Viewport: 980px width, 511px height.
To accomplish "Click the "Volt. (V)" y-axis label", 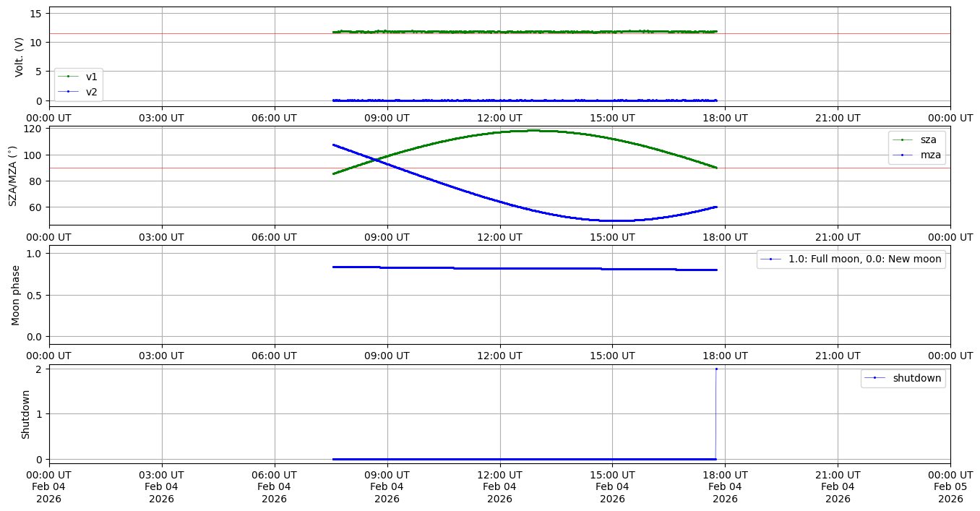I will coord(20,57).
